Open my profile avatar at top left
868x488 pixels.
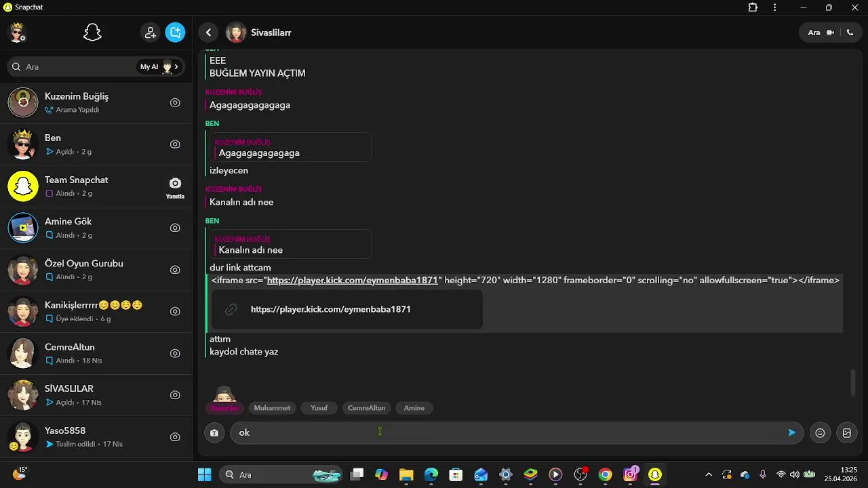[x=17, y=33]
